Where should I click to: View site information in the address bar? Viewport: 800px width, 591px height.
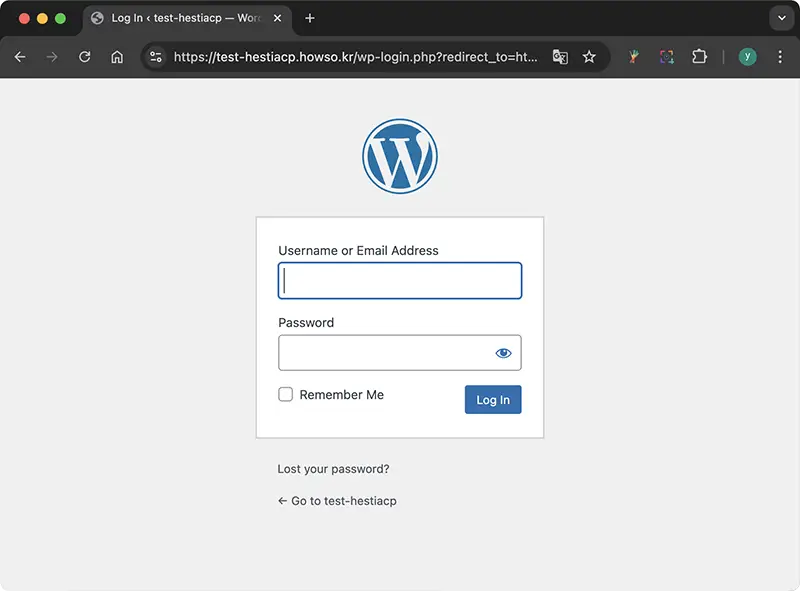156,57
